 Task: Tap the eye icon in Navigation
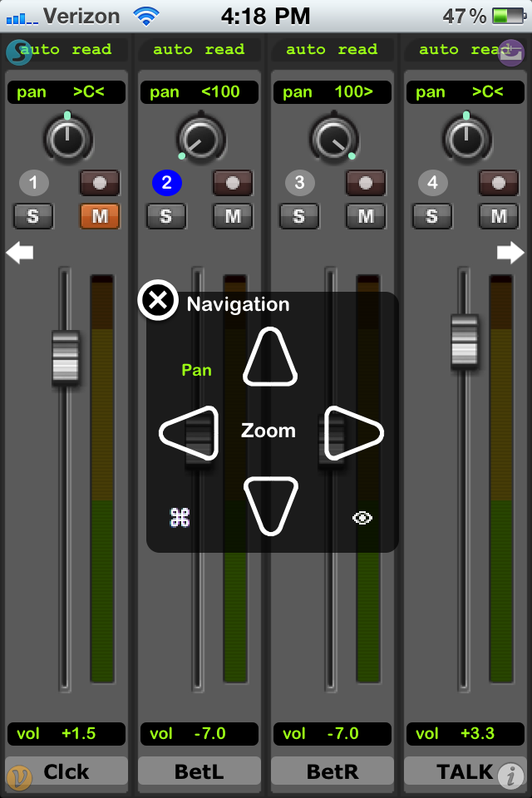coord(362,518)
